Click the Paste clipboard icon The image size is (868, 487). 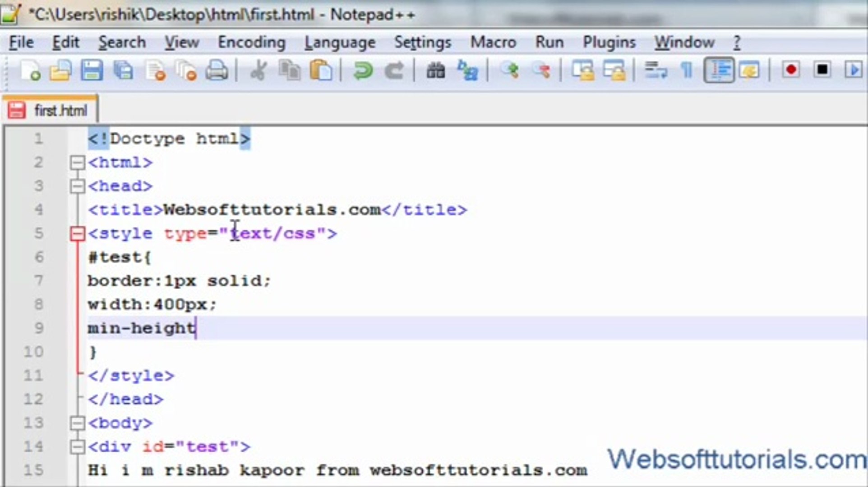321,71
